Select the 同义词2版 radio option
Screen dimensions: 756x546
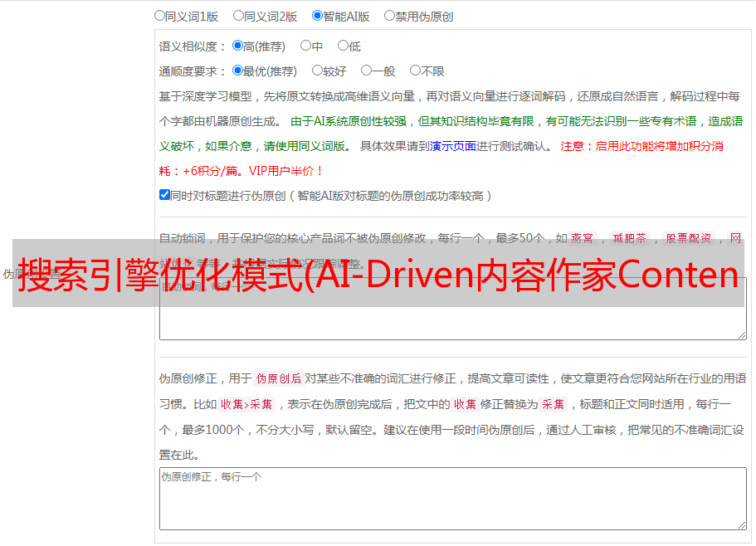click(238, 16)
